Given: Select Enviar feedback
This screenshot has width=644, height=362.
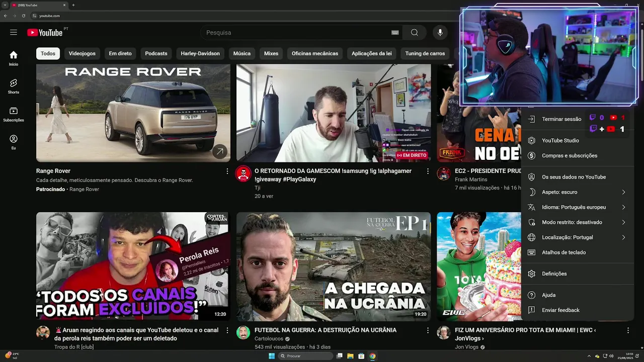Looking at the screenshot, I should tap(578, 310).
